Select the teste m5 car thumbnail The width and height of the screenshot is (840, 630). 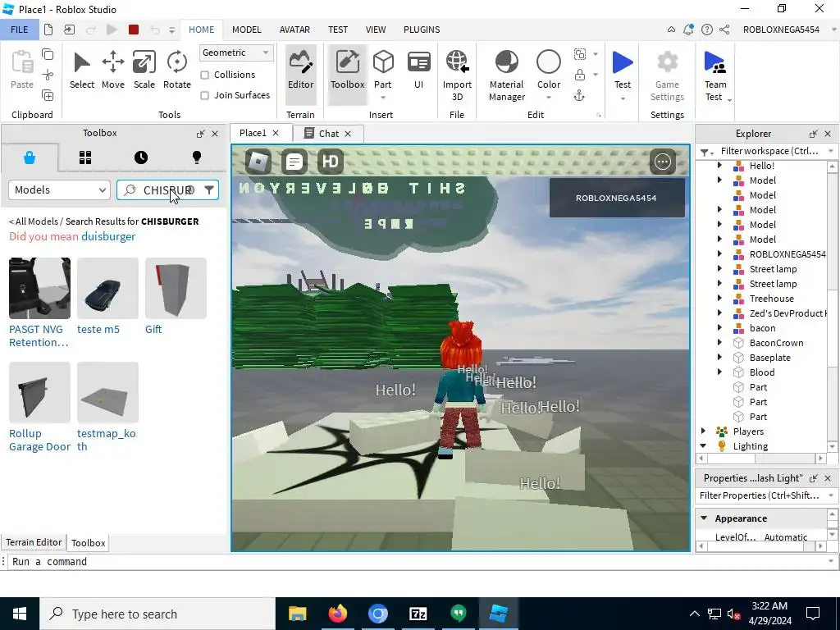point(107,288)
